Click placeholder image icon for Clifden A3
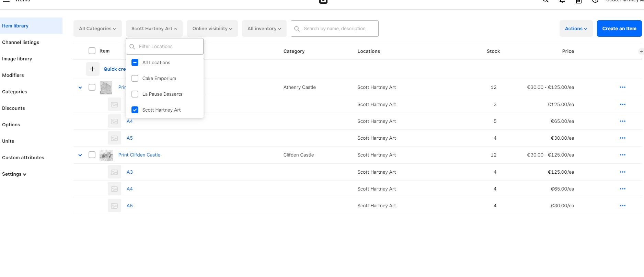This screenshot has width=644, height=277. [114, 172]
